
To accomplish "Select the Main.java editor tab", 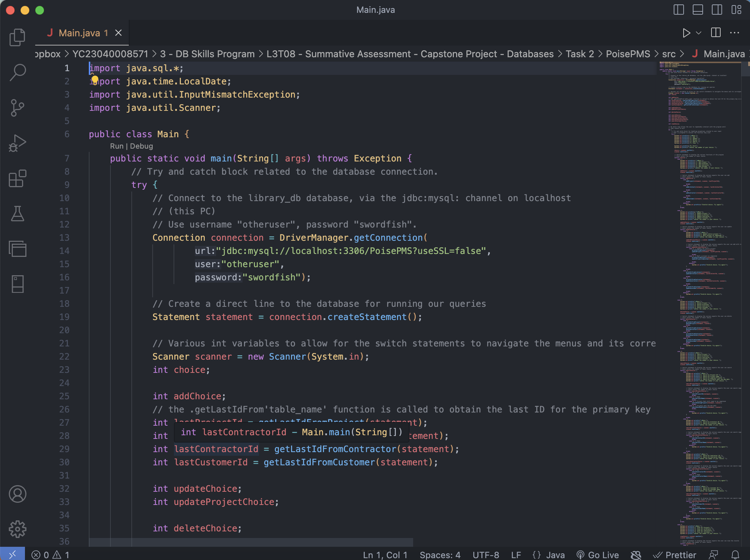I will coord(80,33).
